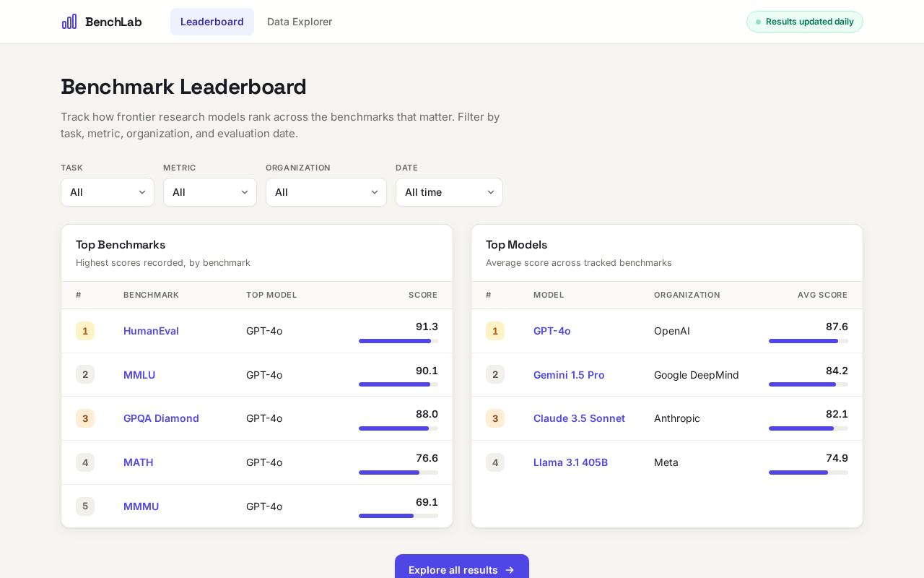Screen dimensions: 924x578
Task: Click rank badge 3 beside Claude 3.5 Sonnet
Action: pyautogui.click(x=495, y=418)
